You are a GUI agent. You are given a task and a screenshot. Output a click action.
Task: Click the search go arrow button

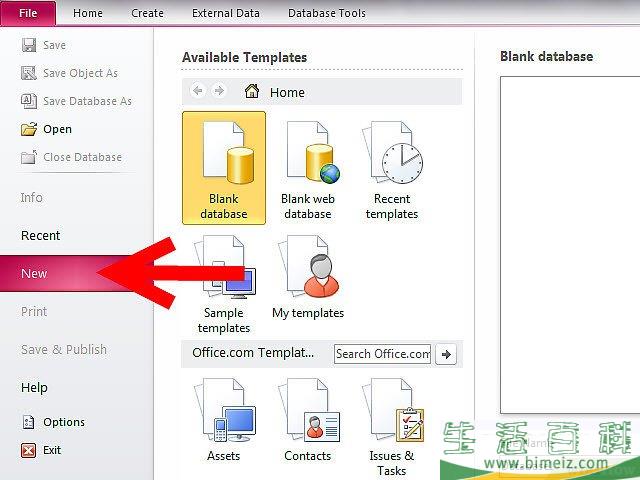446,354
